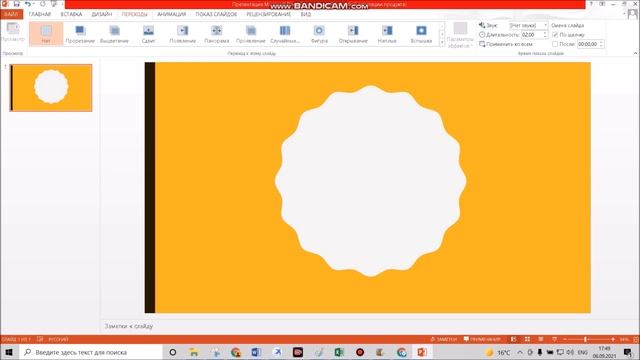Open the Windows notification center
The height and width of the screenshot is (360, 640).
click(x=628, y=352)
